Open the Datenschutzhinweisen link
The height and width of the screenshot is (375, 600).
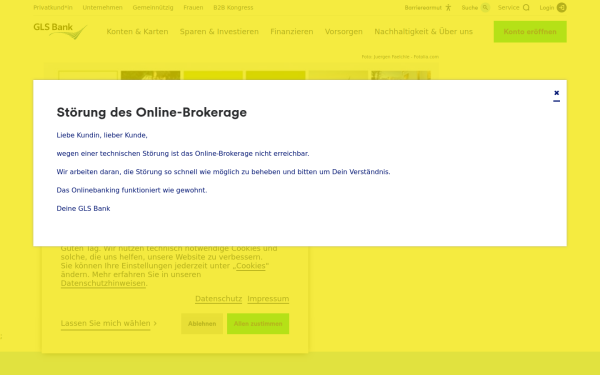coord(103,284)
